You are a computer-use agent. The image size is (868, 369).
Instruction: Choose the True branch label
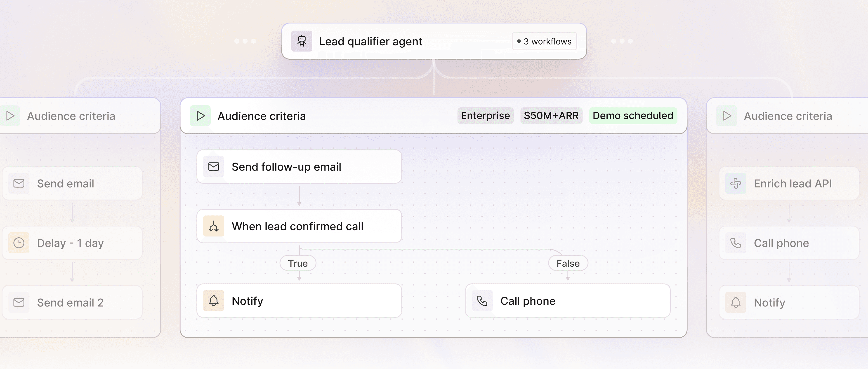click(298, 263)
